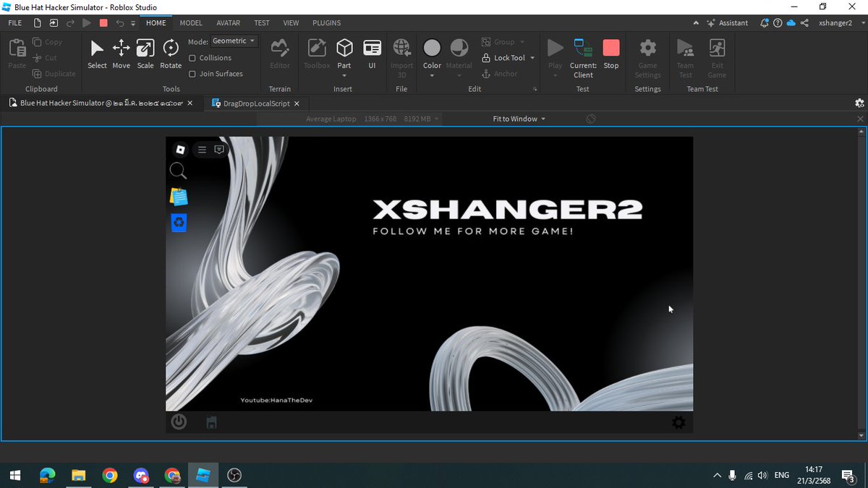Enable the Join Surfaces checkbox
868x488 pixels.
(x=192, y=74)
